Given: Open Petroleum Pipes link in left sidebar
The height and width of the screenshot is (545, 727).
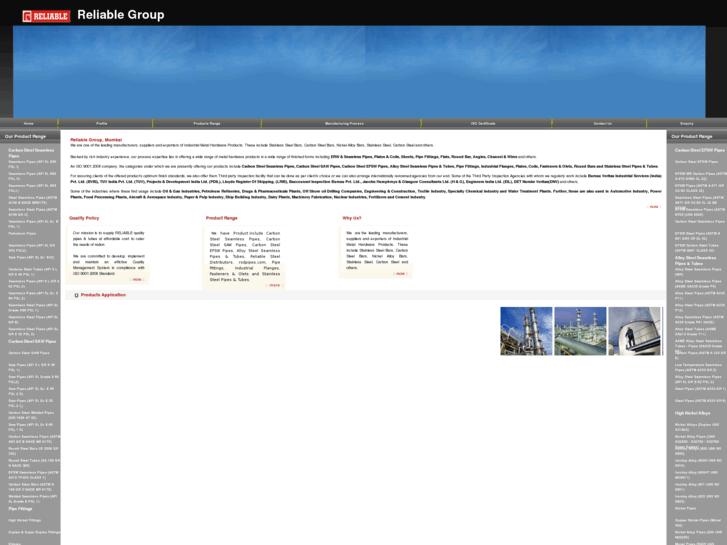Looking at the screenshot, I should tap(22, 233).
